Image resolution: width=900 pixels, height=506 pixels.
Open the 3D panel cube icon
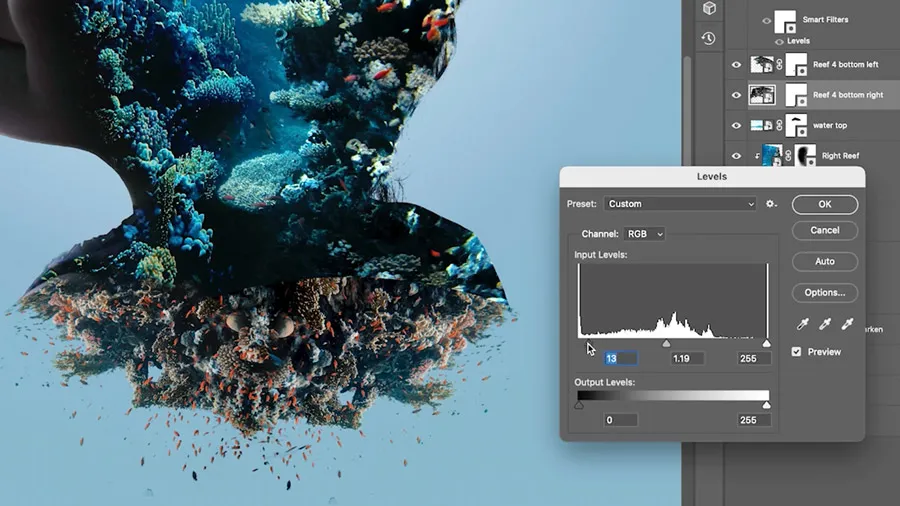coord(709,8)
